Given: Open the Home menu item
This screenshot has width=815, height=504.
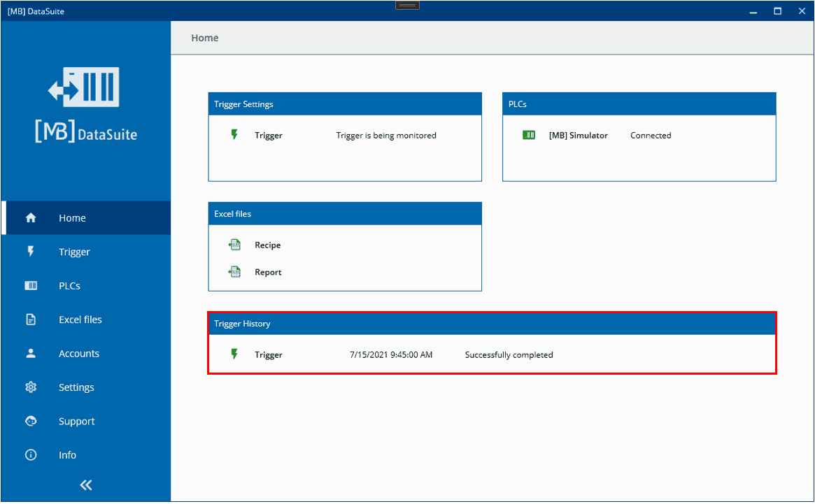Looking at the screenshot, I should coord(86,217).
